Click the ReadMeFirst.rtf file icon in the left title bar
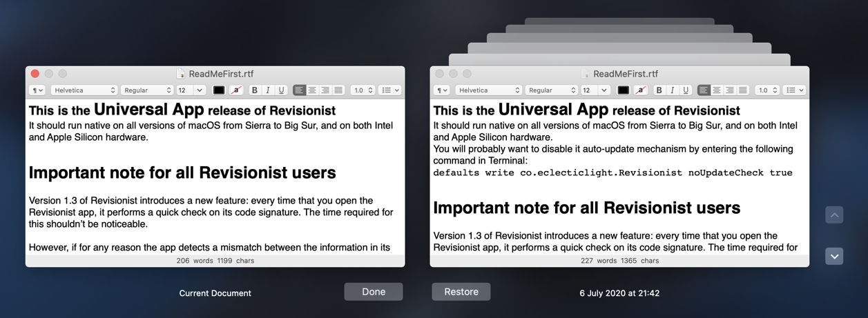The width and height of the screenshot is (868, 318). [181, 74]
